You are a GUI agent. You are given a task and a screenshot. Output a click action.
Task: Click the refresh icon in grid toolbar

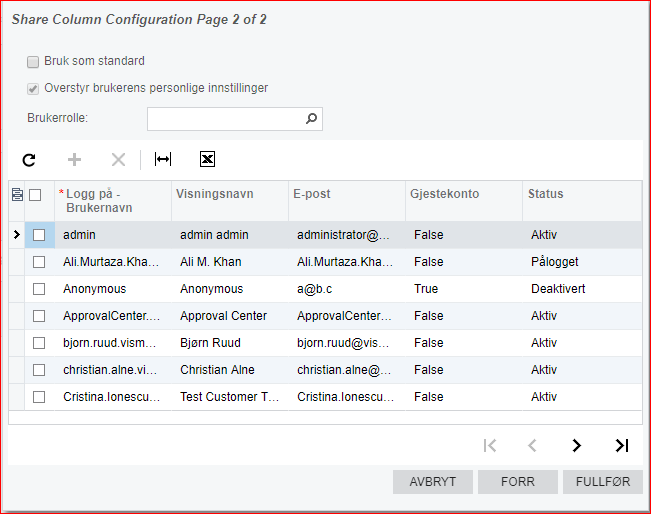click(x=29, y=159)
